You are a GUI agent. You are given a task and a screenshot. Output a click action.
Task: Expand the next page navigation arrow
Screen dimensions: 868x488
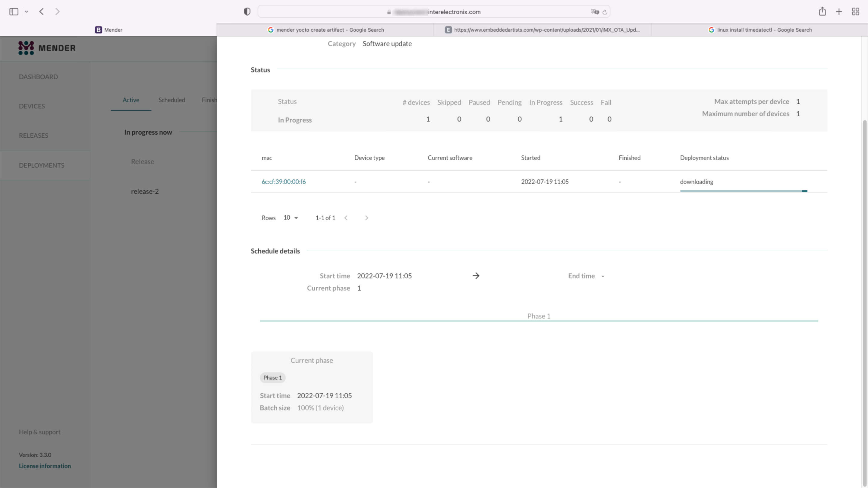click(x=366, y=217)
